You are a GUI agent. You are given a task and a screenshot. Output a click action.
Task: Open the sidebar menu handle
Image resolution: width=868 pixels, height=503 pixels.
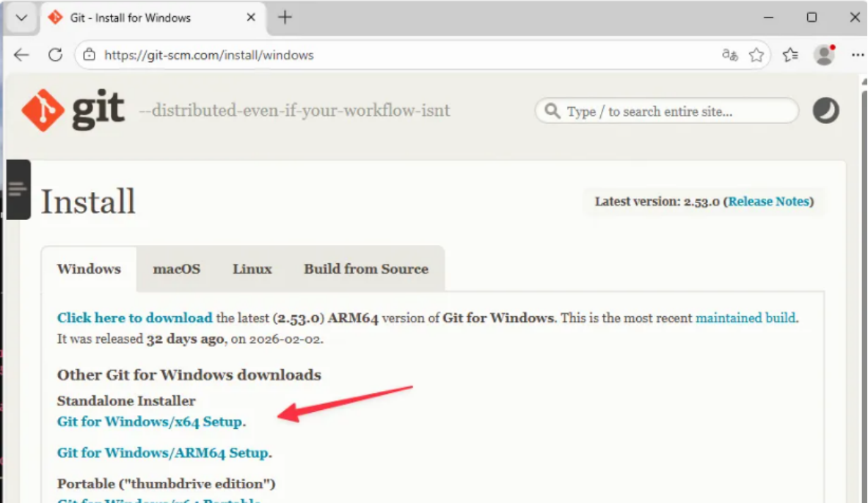pos(18,189)
